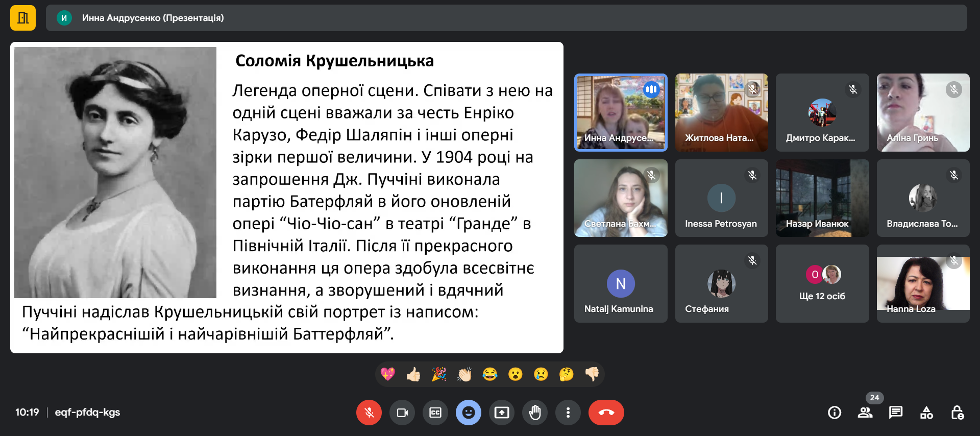Image resolution: width=980 pixels, height=436 pixels.
Task: Close the emoji reactions picker button
Action: click(x=469, y=413)
